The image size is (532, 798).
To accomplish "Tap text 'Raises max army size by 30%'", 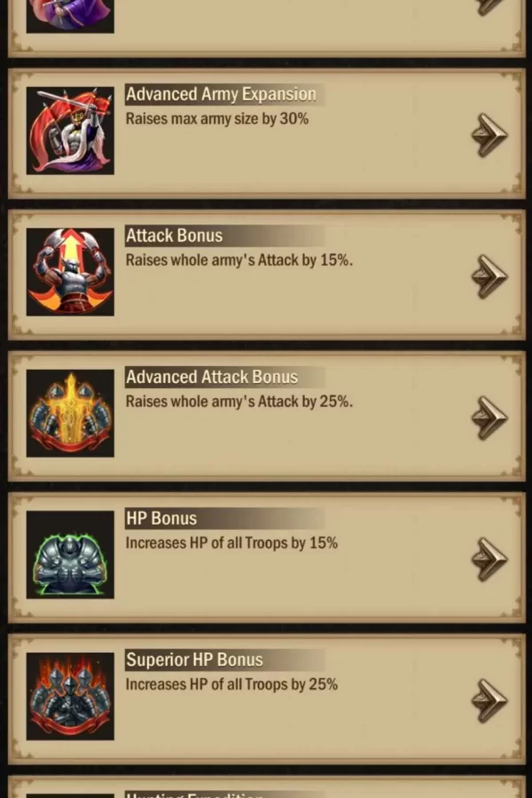I will (x=217, y=119).
